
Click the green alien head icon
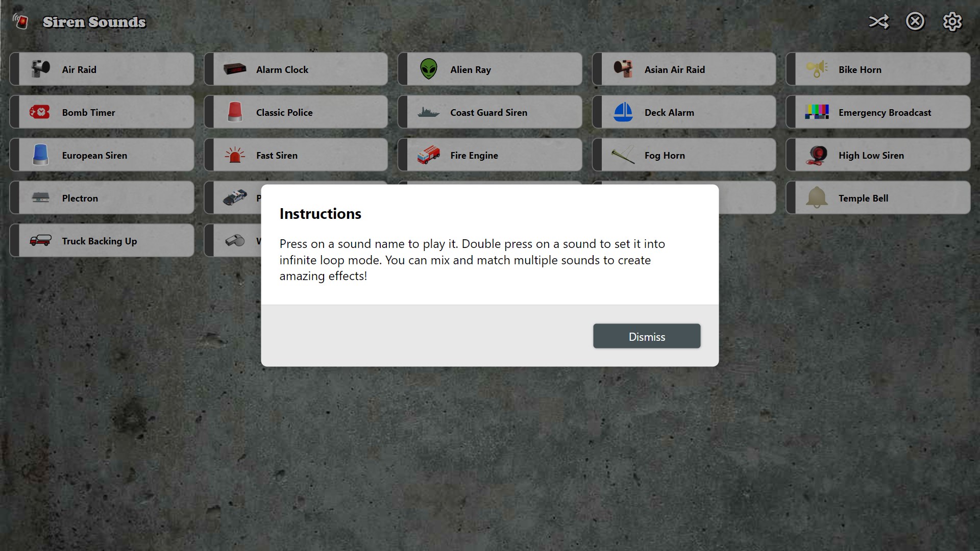coord(429,69)
